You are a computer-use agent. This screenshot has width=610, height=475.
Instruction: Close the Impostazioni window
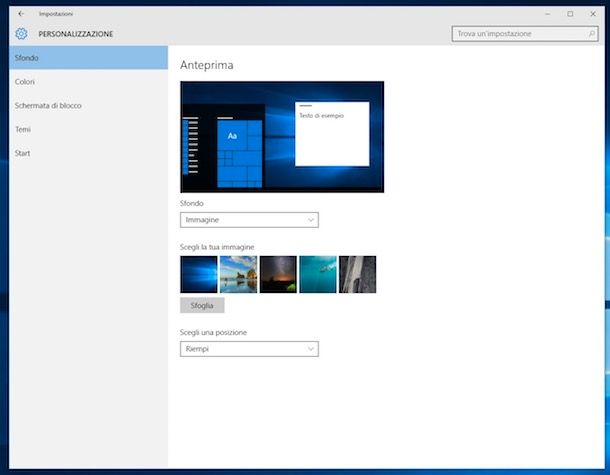(593, 14)
